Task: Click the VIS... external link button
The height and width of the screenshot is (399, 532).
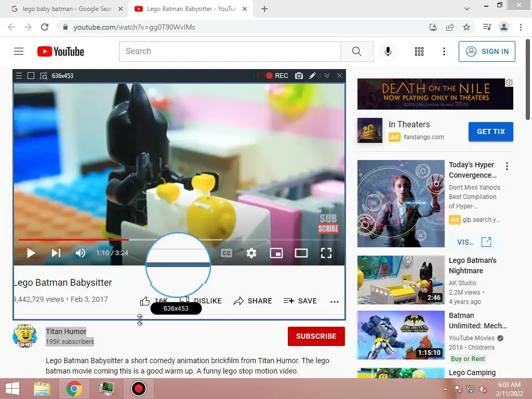Action: (x=474, y=242)
